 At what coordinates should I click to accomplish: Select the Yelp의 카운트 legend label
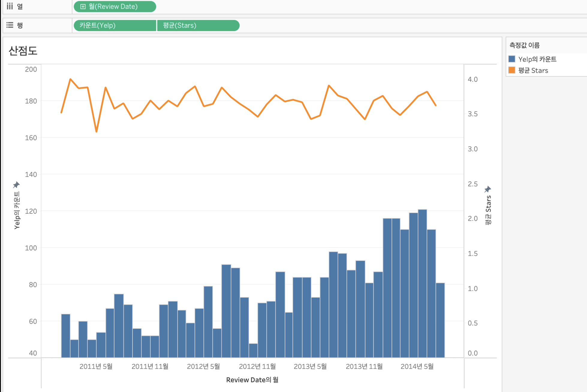click(x=537, y=59)
